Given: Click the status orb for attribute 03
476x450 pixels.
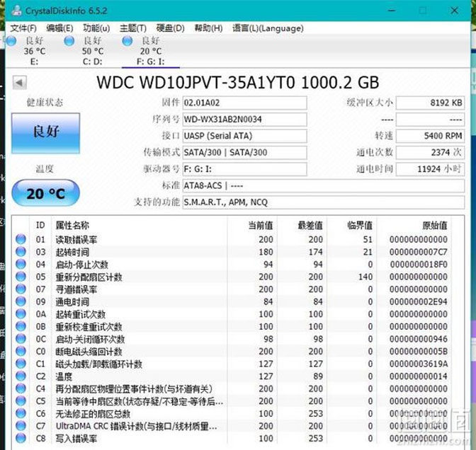Looking at the screenshot, I should [21, 252].
